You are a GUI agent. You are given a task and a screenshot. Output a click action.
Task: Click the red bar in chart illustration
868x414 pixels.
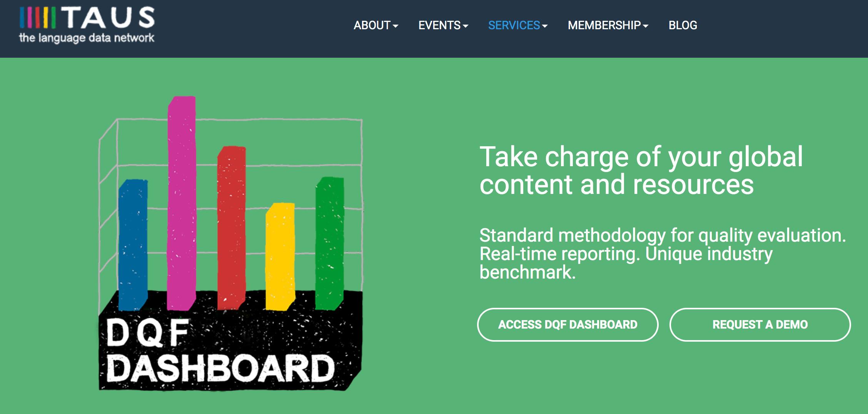(x=231, y=228)
